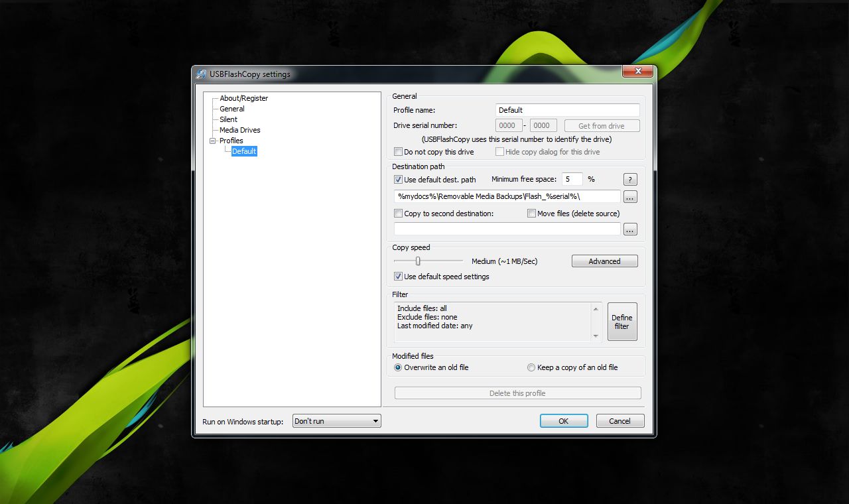
Task: Open Advanced copy speed settings
Action: tap(605, 261)
